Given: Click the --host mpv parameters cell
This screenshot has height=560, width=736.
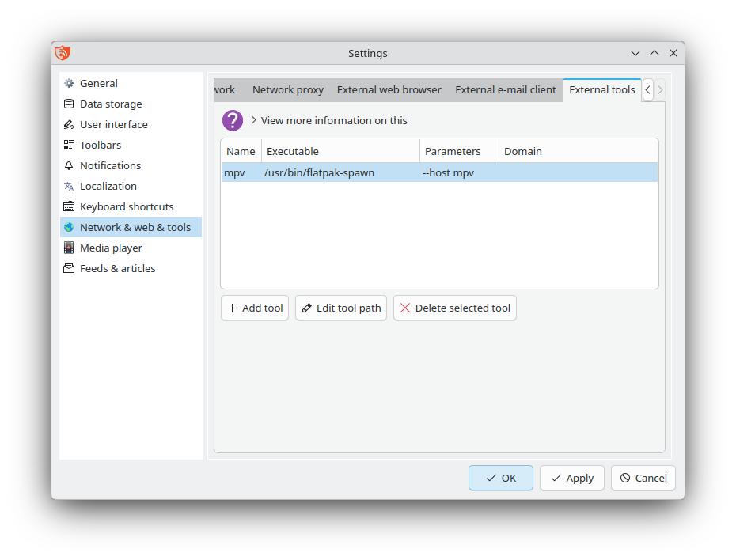Looking at the screenshot, I should 459,172.
